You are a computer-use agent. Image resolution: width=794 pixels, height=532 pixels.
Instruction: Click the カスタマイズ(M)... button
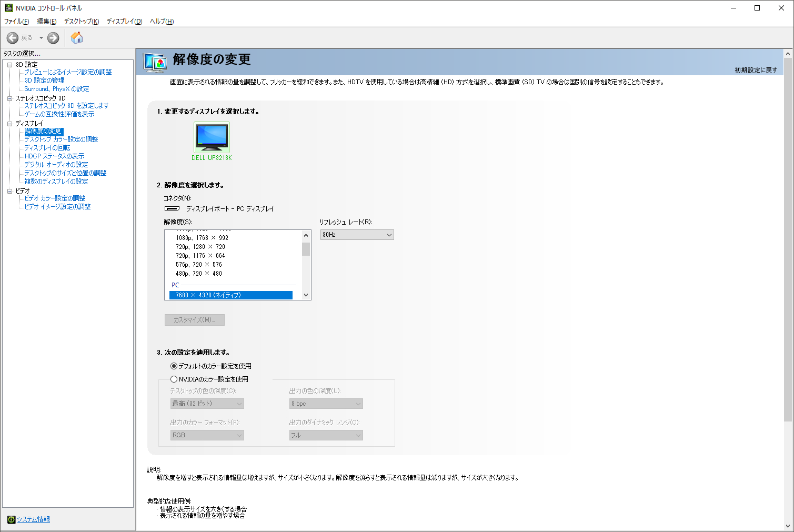(195, 320)
